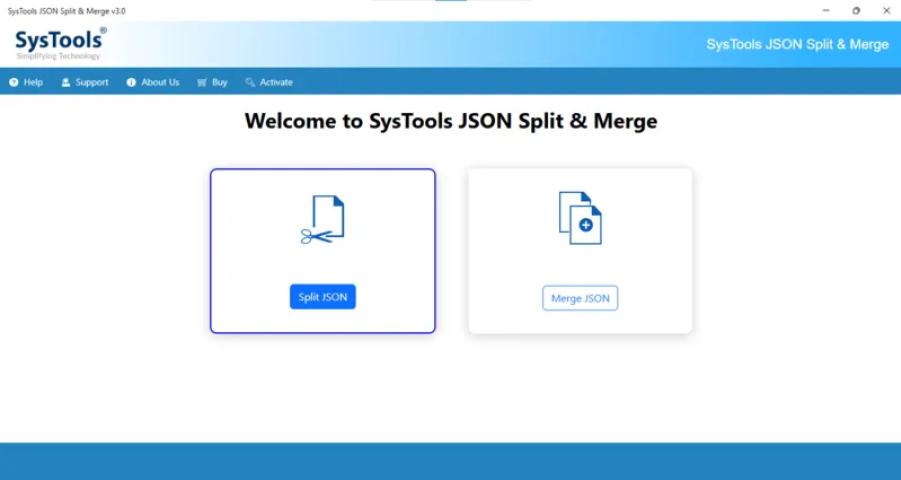Select the merge documents plus icon
Image resolution: width=901 pixels, height=480 pixels.
(580, 218)
